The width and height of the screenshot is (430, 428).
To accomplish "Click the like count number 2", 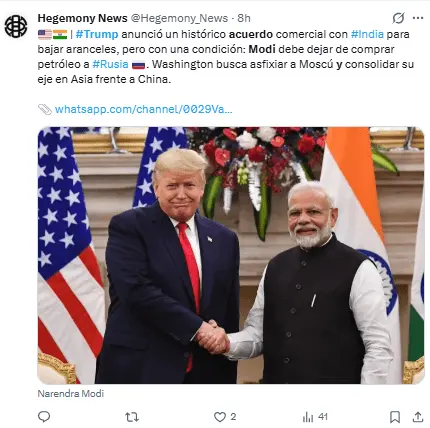I will [x=233, y=416].
